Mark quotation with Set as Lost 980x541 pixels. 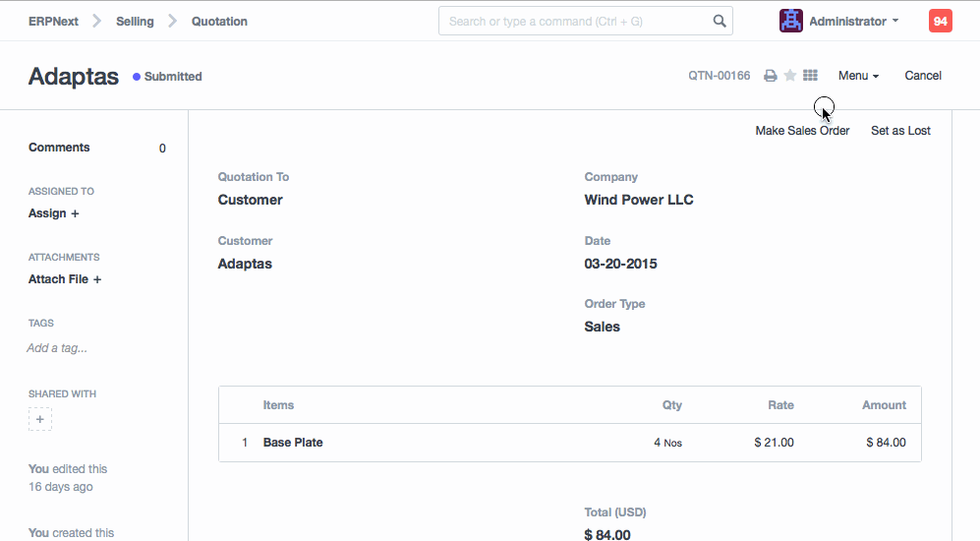point(900,131)
